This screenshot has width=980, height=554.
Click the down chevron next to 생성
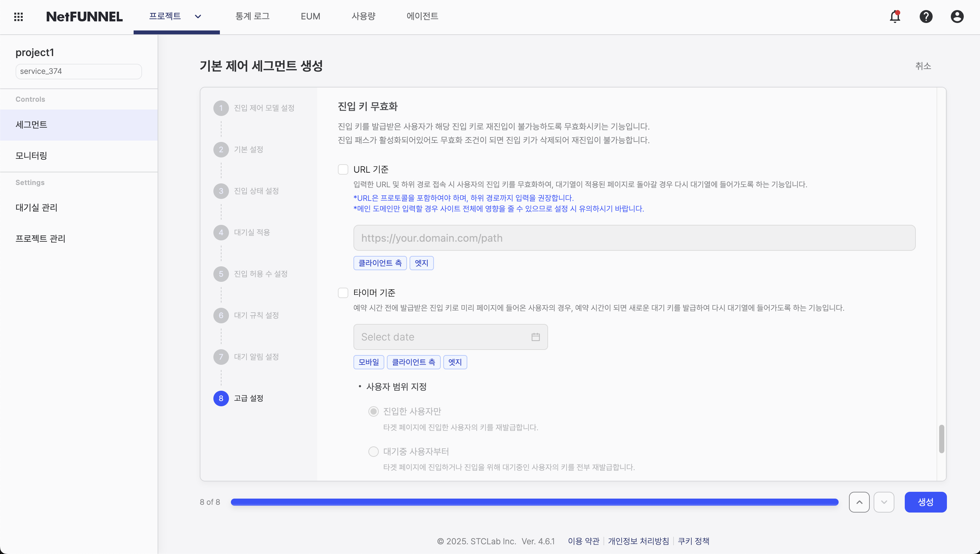(884, 502)
